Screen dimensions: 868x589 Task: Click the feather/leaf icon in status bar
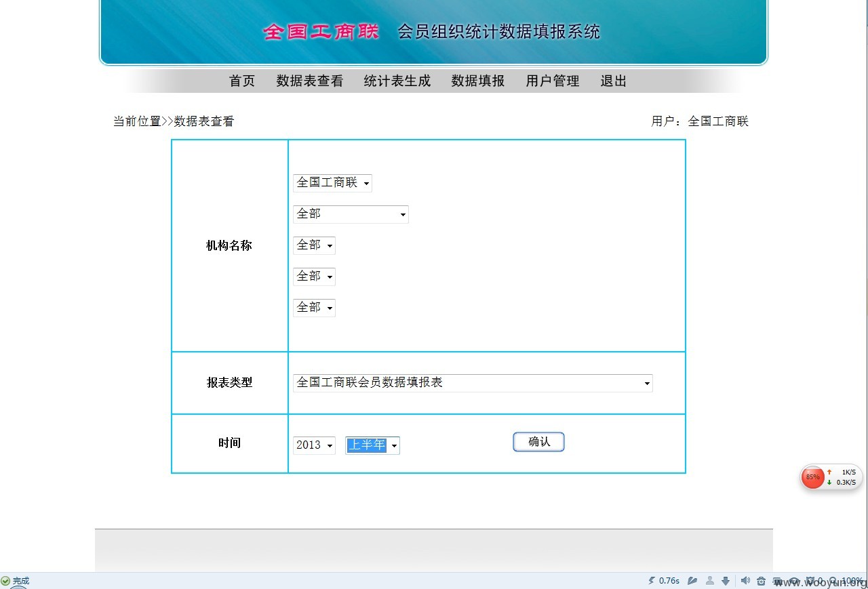point(692,581)
